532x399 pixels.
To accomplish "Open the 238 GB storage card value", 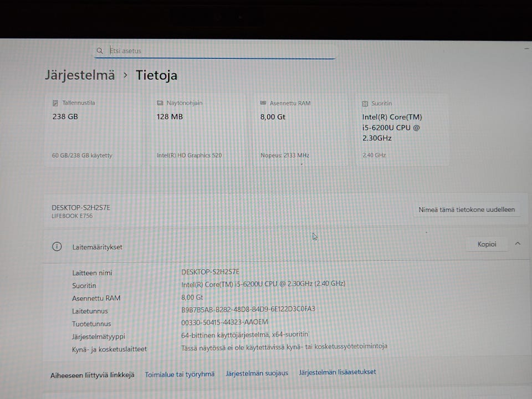I will (x=65, y=117).
